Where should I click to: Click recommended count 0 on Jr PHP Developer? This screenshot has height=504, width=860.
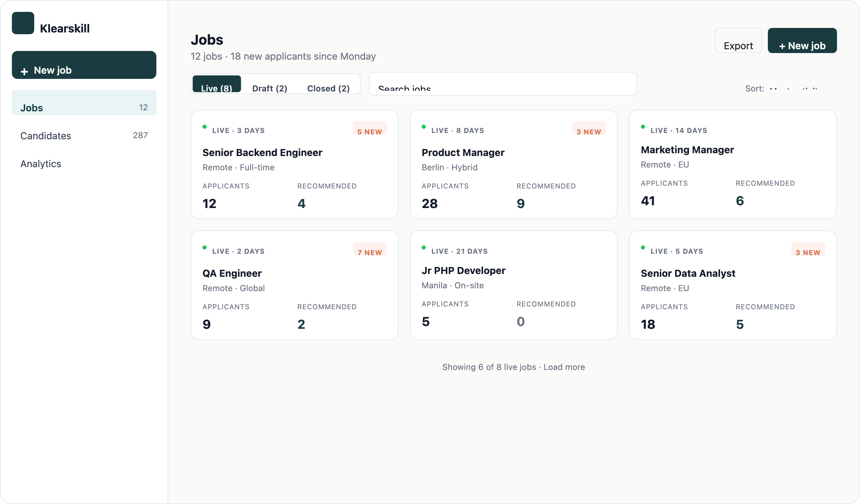pos(521,321)
